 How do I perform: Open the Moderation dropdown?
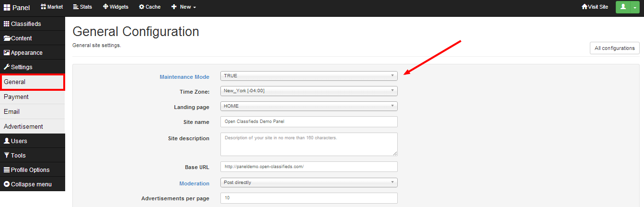click(x=309, y=183)
